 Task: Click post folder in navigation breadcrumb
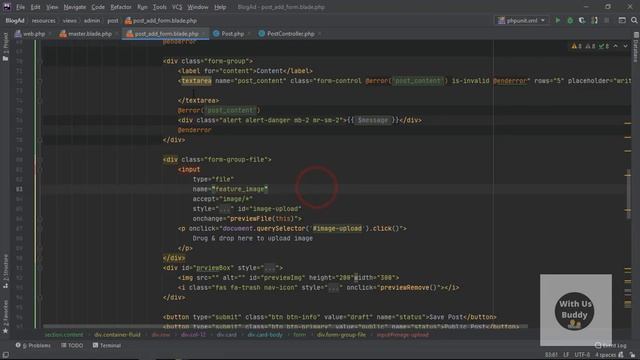coord(113,20)
